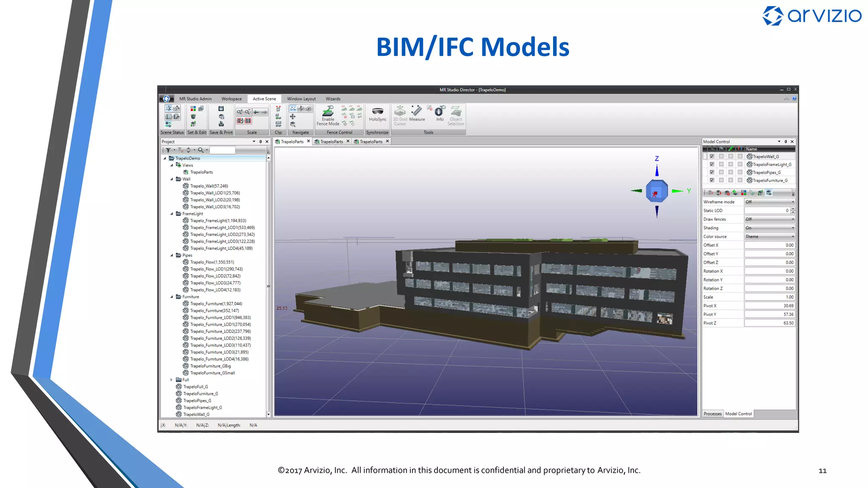The width and height of the screenshot is (868, 488).
Task: Click the save floppy disk icon
Action: 221,109
